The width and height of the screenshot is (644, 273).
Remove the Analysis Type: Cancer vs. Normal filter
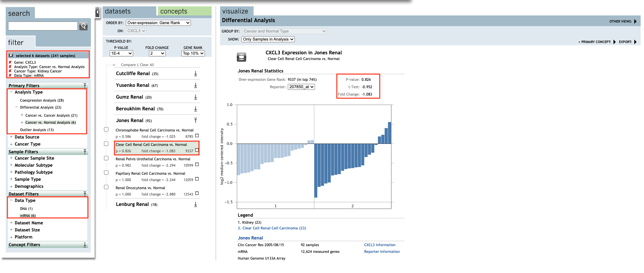(10, 67)
